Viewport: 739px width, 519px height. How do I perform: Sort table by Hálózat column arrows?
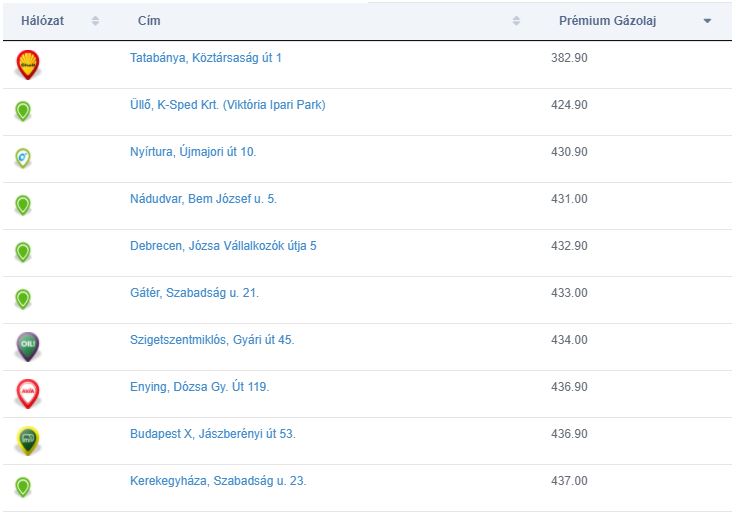coord(95,21)
